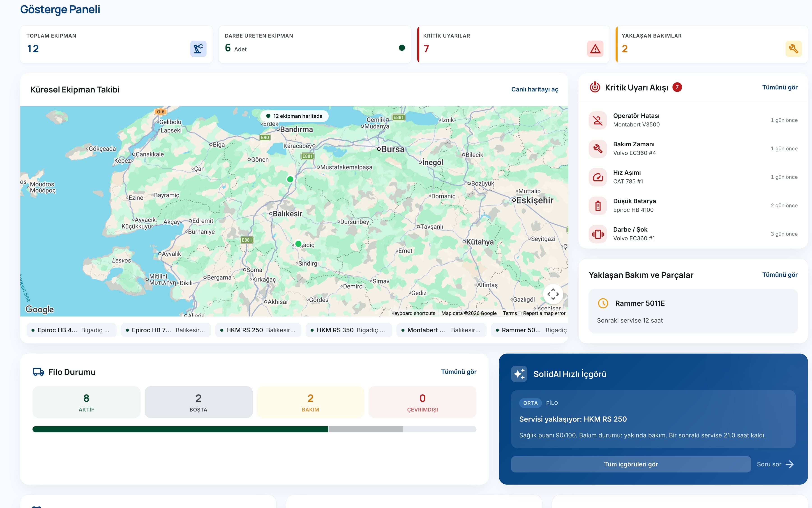Viewport: 812px width, 508px height.
Task: Click Report a map error link
Action: [x=544, y=313]
